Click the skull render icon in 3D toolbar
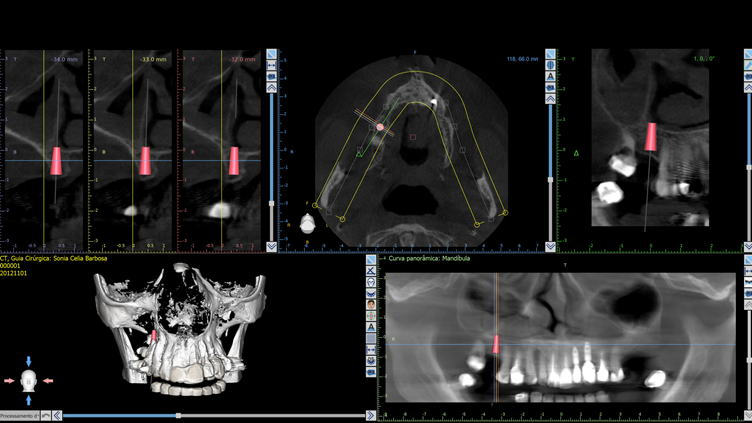The height and width of the screenshot is (423, 752). tap(371, 282)
